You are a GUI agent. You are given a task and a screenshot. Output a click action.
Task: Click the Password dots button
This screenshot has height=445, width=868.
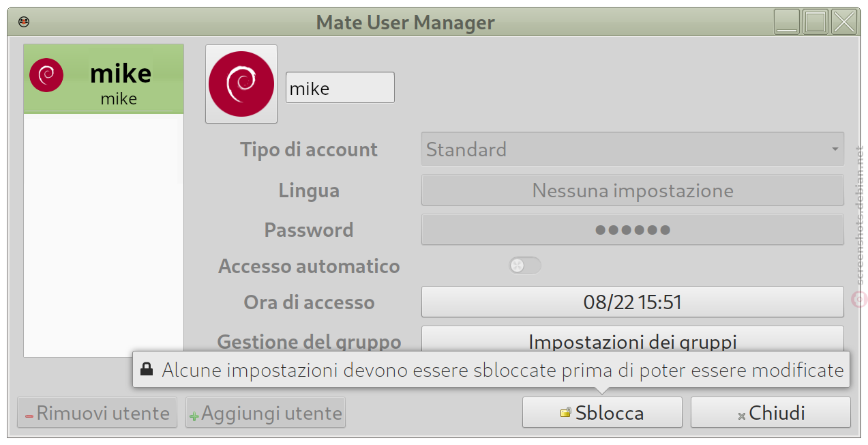[x=632, y=230]
